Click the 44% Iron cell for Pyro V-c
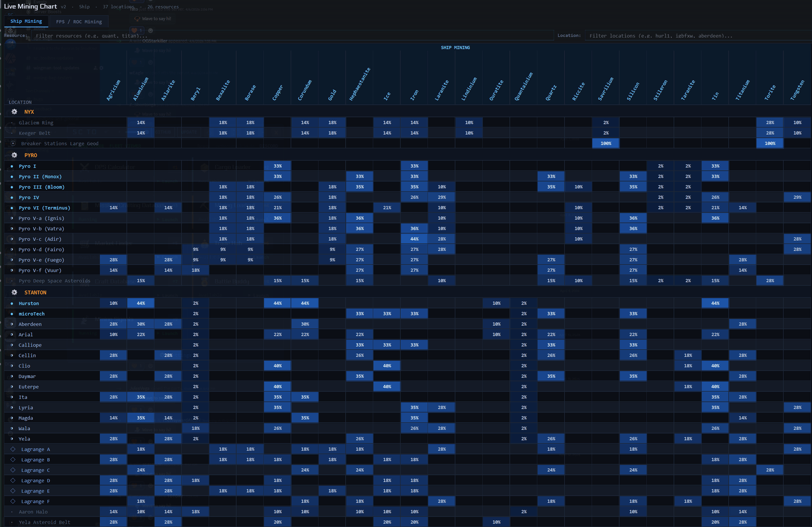 coord(414,239)
